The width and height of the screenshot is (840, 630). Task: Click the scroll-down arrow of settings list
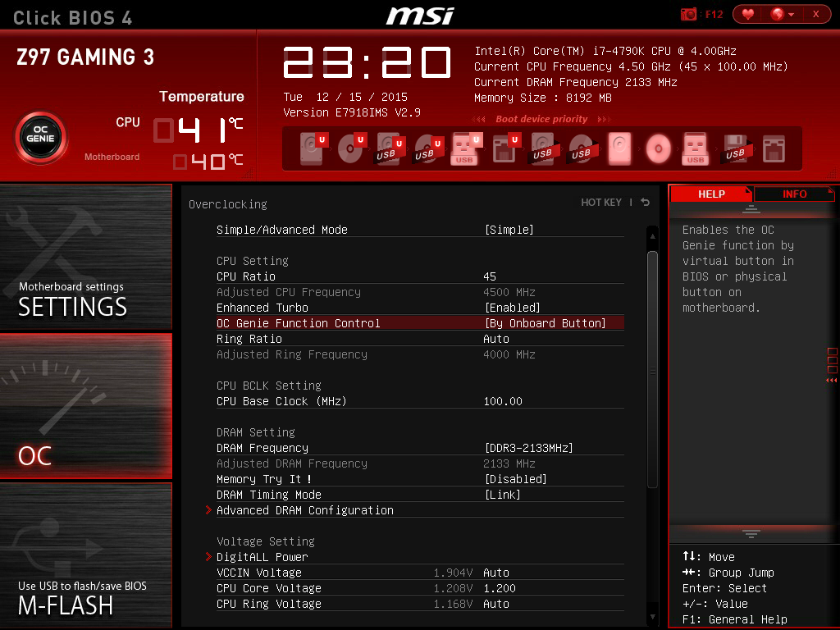652,617
